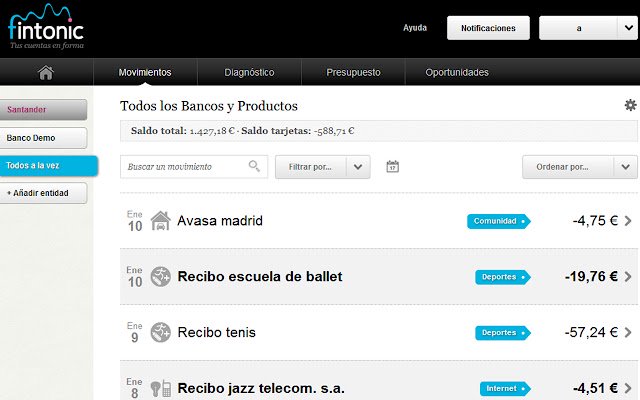Expand the Avasa madrid transaction chevron
The height and width of the screenshot is (400, 640).
(x=628, y=221)
